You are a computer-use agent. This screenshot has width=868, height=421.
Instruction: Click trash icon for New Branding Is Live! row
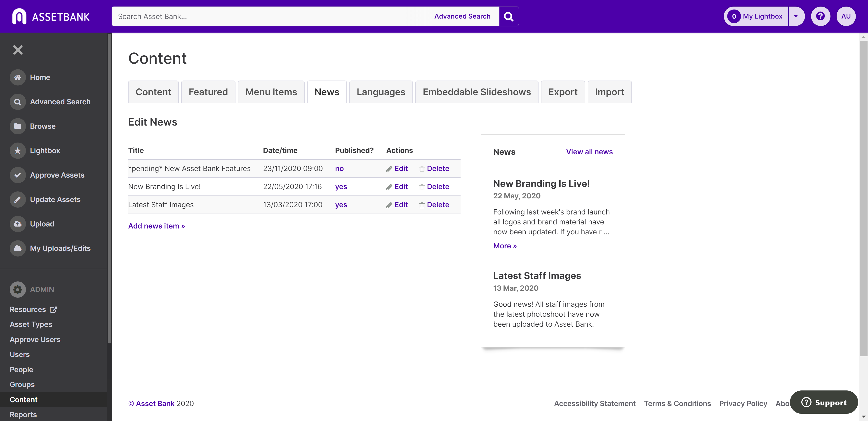click(x=421, y=187)
